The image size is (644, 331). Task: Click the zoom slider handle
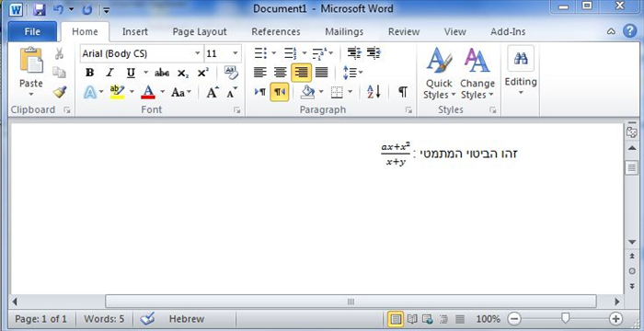tap(565, 318)
